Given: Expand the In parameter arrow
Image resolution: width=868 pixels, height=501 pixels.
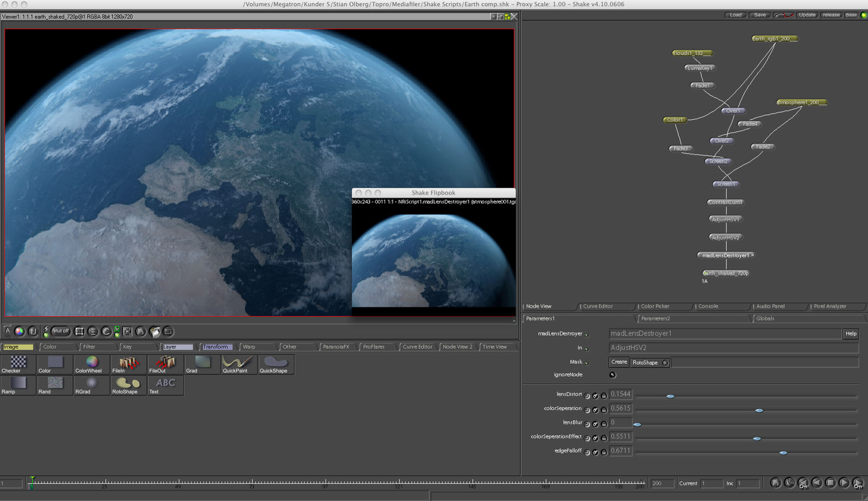Looking at the screenshot, I should point(586,349).
